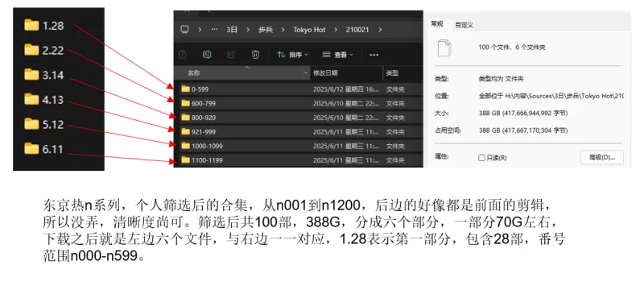Click the folder icon next to 3.14

tap(31, 75)
